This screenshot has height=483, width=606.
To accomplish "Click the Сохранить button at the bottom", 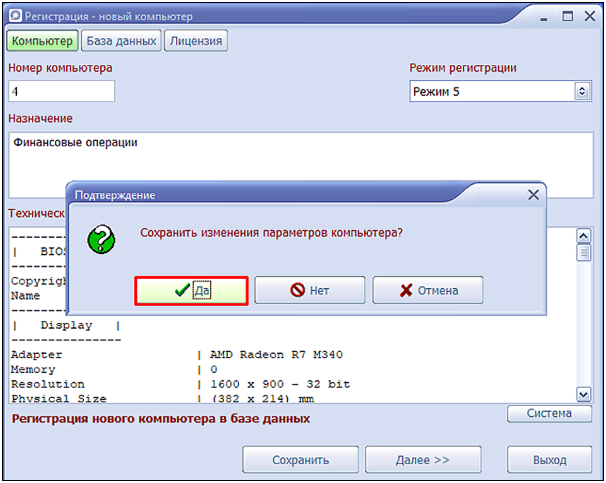I will pos(300,460).
